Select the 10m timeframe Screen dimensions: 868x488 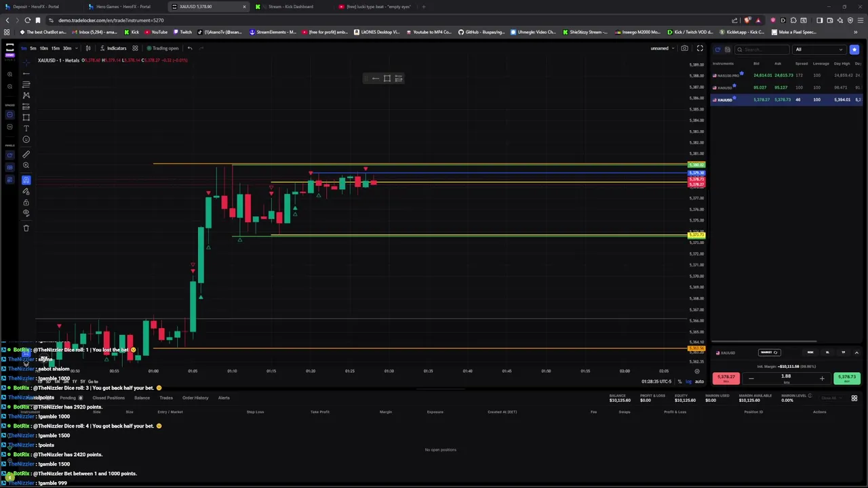(x=44, y=48)
